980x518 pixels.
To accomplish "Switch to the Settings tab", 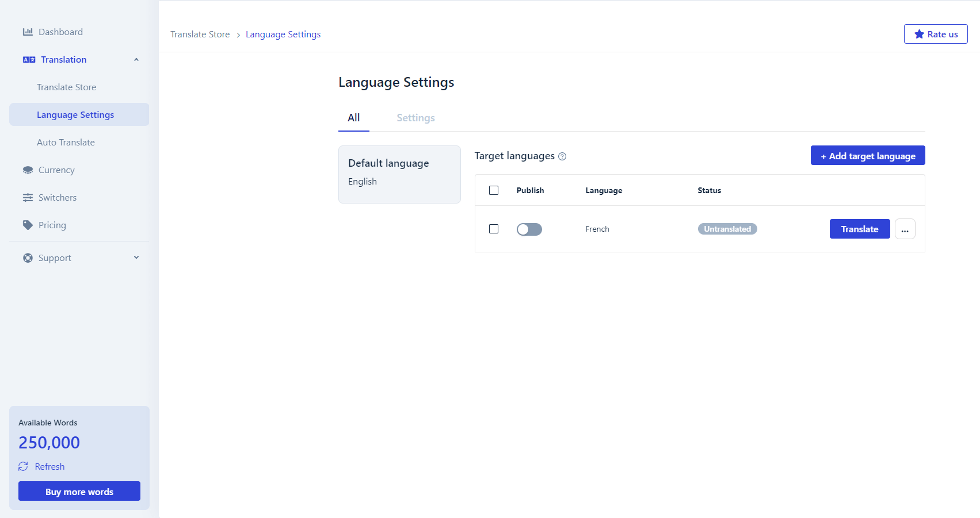I will point(415,118).
